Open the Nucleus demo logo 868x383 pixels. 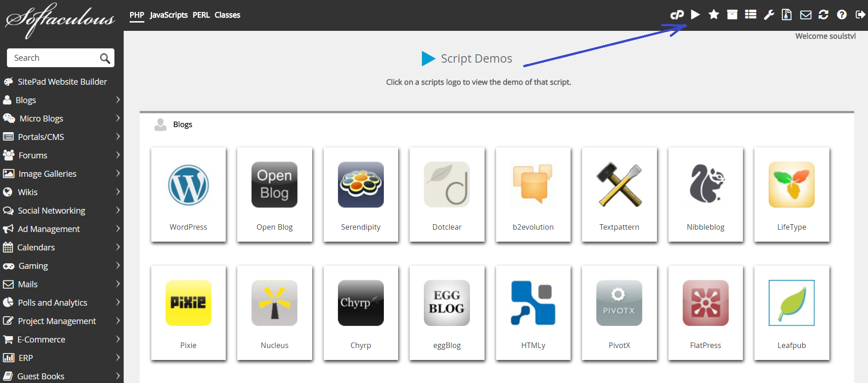[274, 303]
